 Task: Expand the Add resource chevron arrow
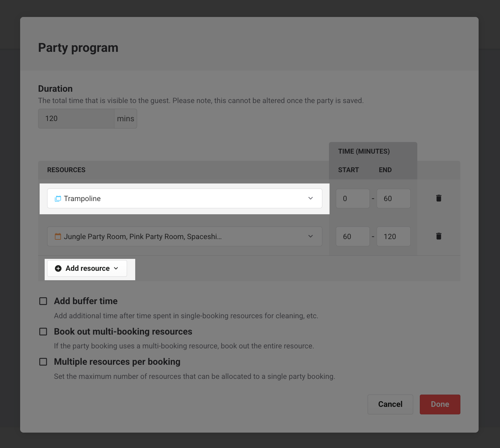[x=116, y=268]
